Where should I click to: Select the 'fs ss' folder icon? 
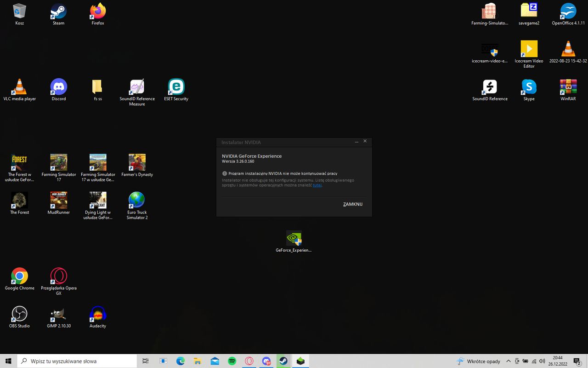98,90
